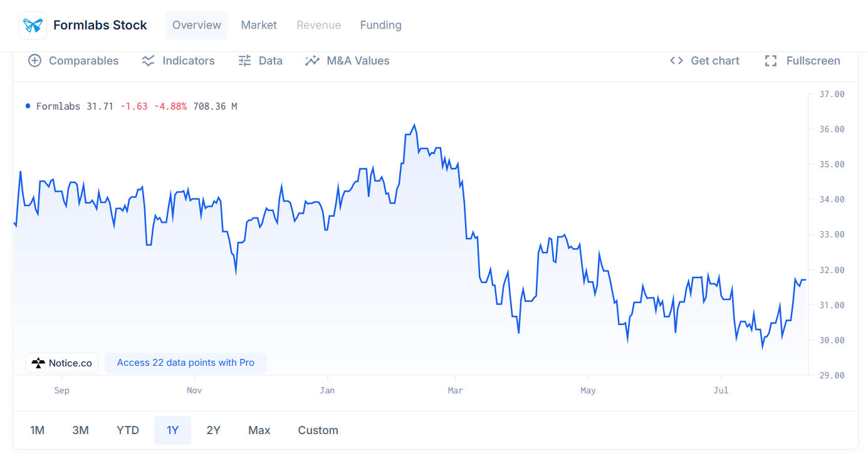Click the Get chart button
The height and width of the screenshot is (456, 868).
(x=704, y=61)
